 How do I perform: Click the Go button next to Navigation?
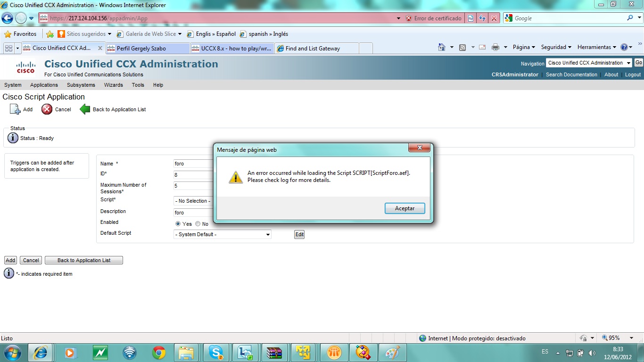638,63
